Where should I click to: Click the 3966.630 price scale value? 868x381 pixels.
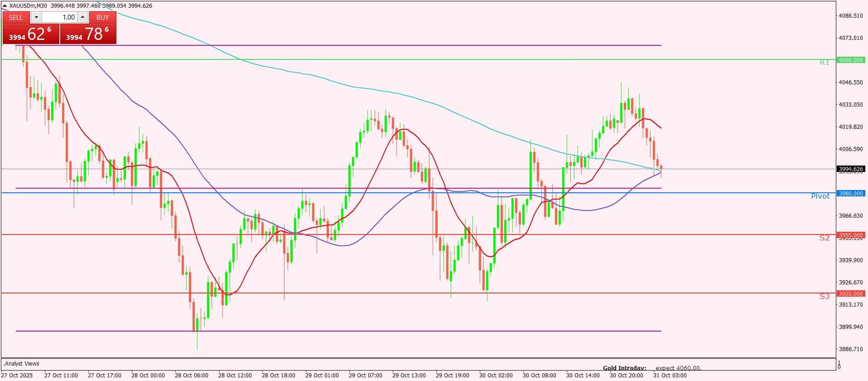click(851, 215)
